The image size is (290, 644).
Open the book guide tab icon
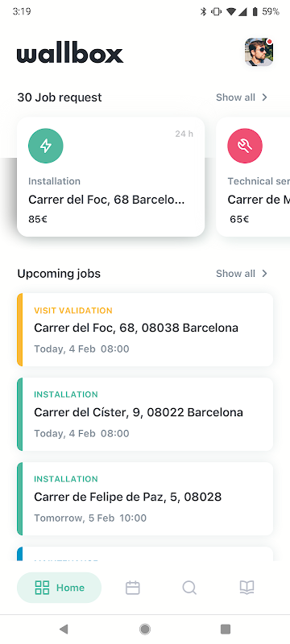point(246,588)
